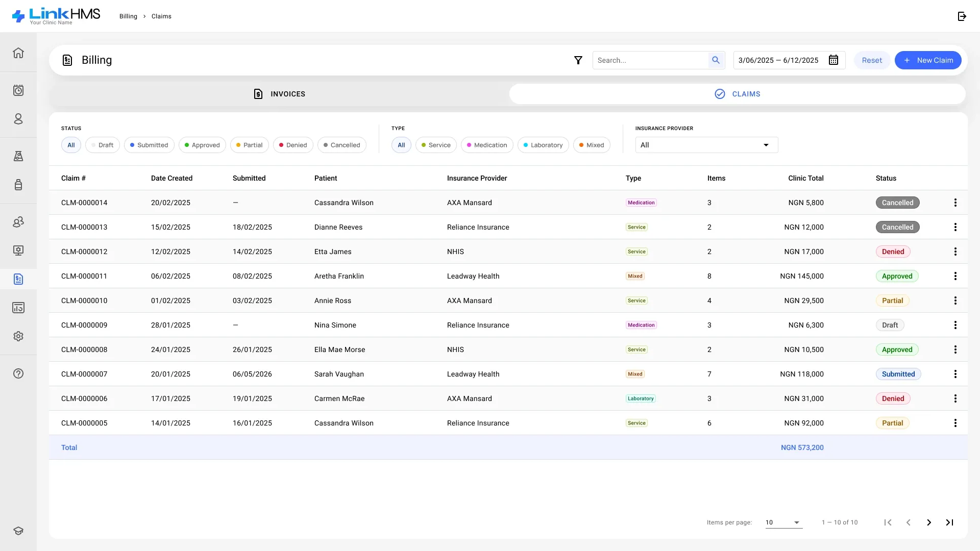Filter status by Approved chip

[x=202, y=145]
